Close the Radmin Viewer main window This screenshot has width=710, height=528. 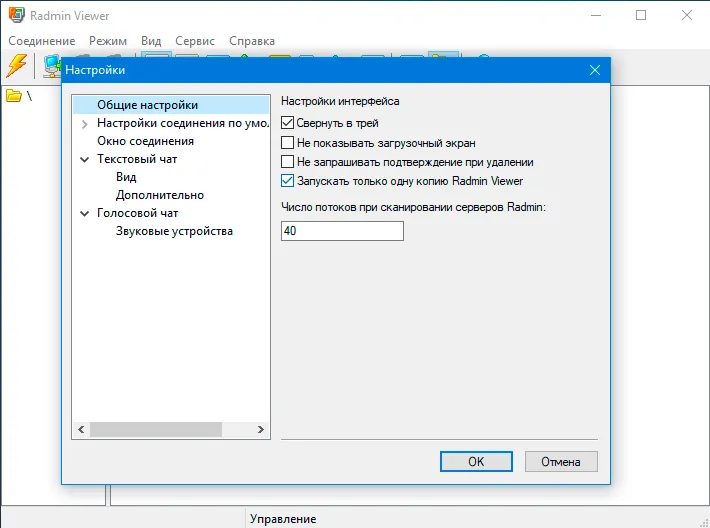tap(686, 15)
